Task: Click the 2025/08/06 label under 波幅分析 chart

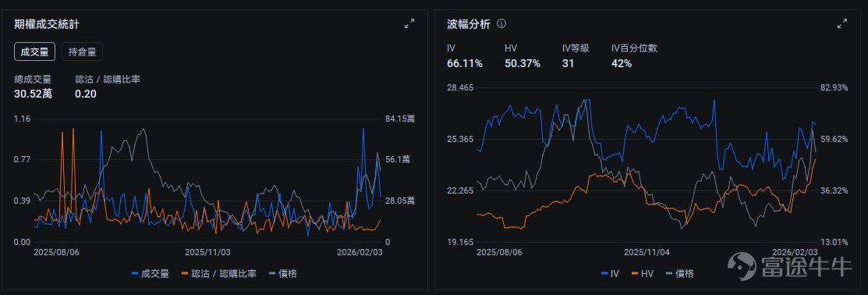Action: pyautogui.click(x=499, y=252)
